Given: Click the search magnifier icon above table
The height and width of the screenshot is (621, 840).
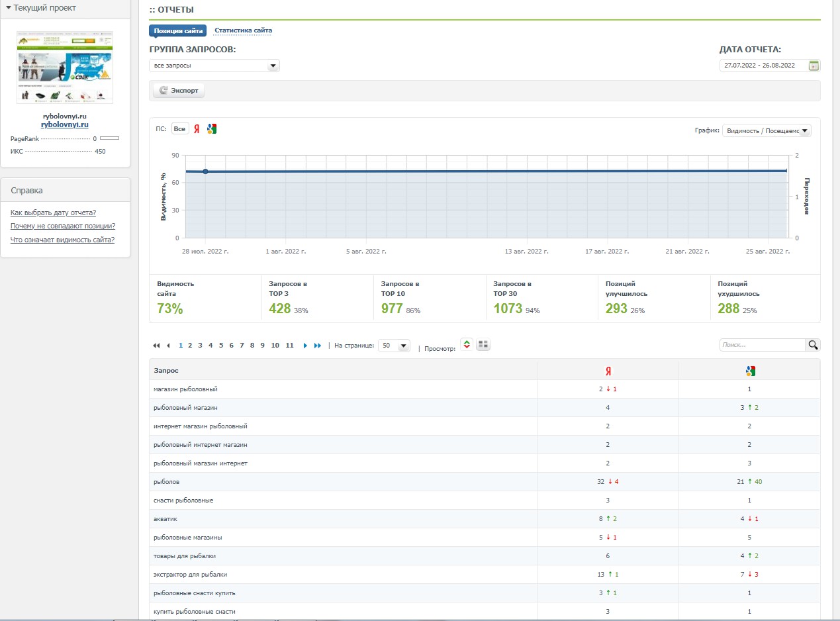Looking at the screenshot, I should (813, 345).
